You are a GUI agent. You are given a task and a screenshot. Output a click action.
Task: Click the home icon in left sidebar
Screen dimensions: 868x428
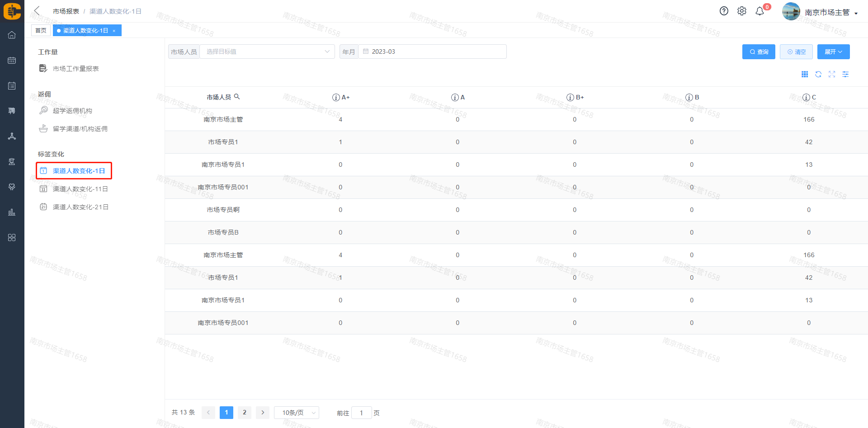(12, 35)
